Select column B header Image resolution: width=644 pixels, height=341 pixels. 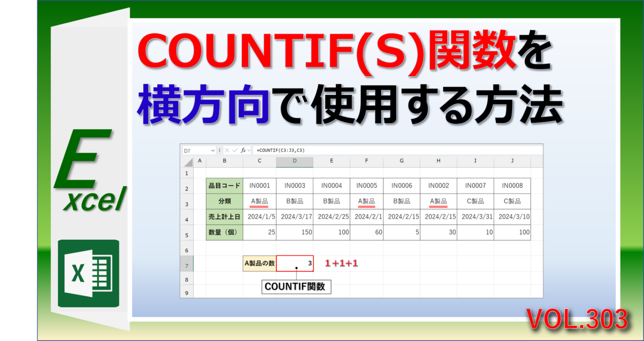[224, 161]
